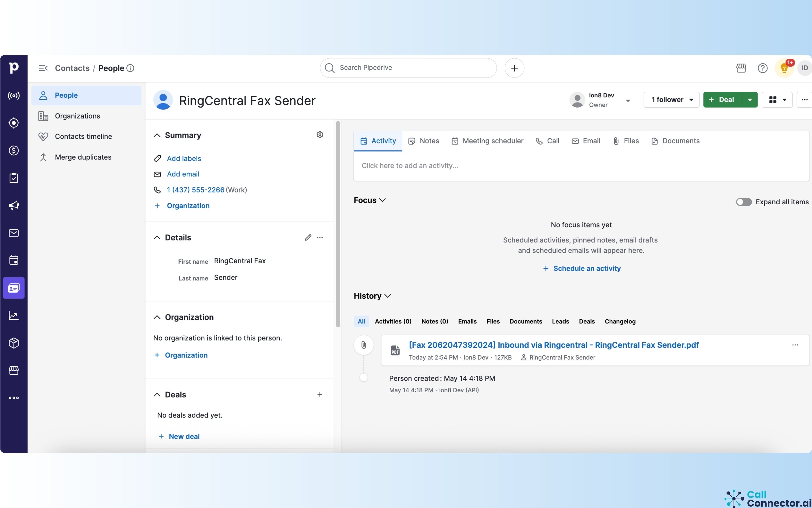This screenshot has width=812, height=508.
Task: Open Marketplace store icon in sidebar
Action: point(14,371)
